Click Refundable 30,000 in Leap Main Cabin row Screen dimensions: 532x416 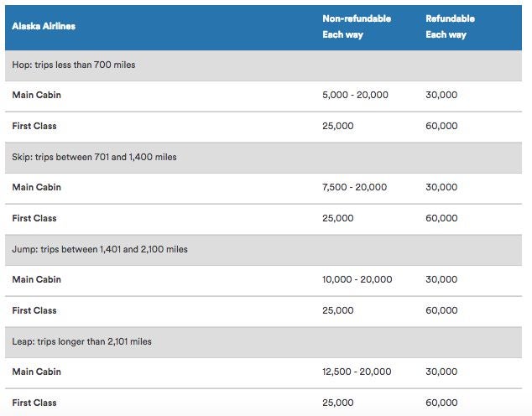coord(441,372)
